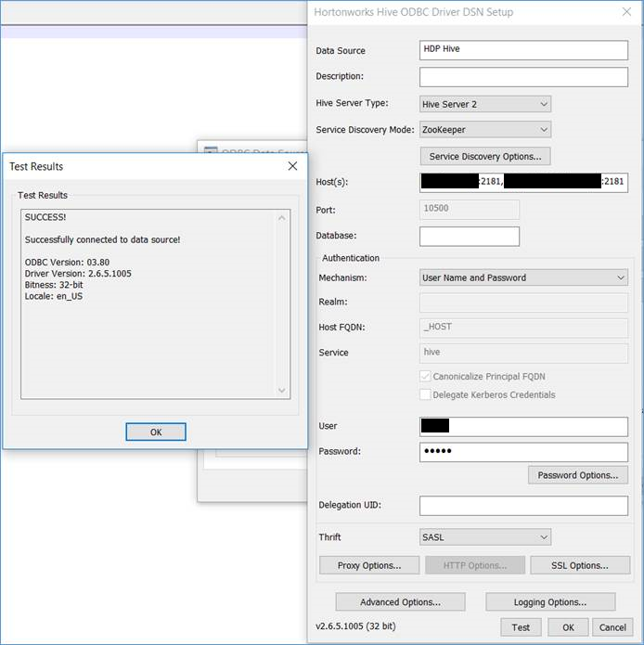Click the ODBC Data Source window icon behind
The height and width of the screenshot is (645, 644).
coord(211,151)
